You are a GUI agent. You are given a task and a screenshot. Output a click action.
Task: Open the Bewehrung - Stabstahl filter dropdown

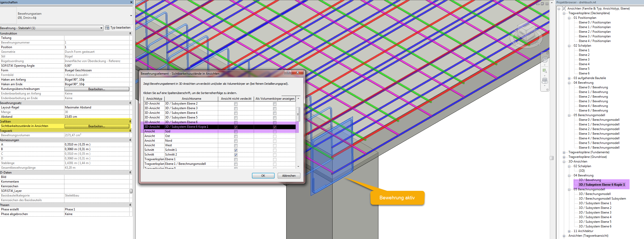pyautogui.click(x=101, y=28)
